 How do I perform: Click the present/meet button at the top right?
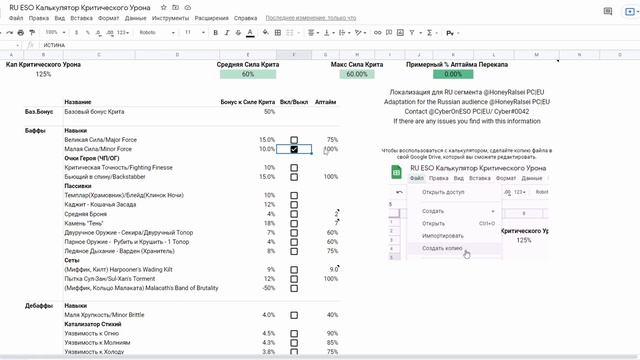point(630,11)
